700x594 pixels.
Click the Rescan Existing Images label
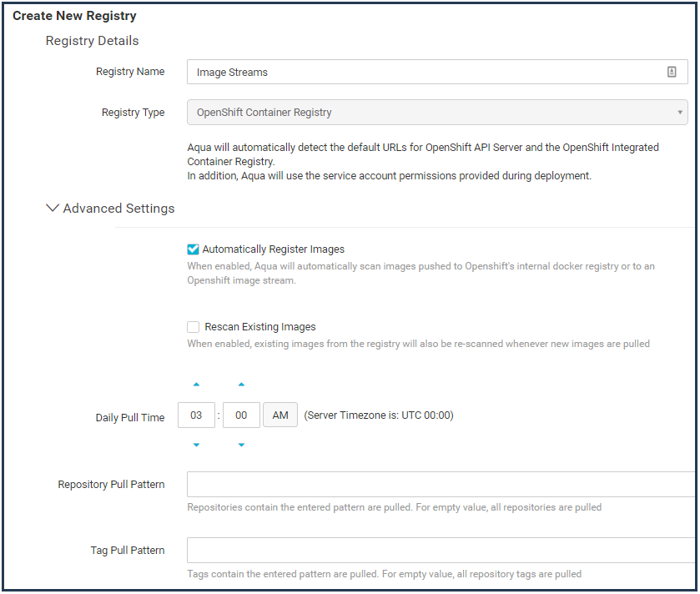259,327
